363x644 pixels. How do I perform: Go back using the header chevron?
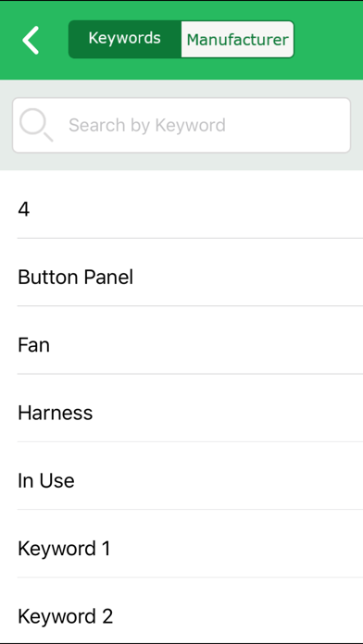point(31,40)
